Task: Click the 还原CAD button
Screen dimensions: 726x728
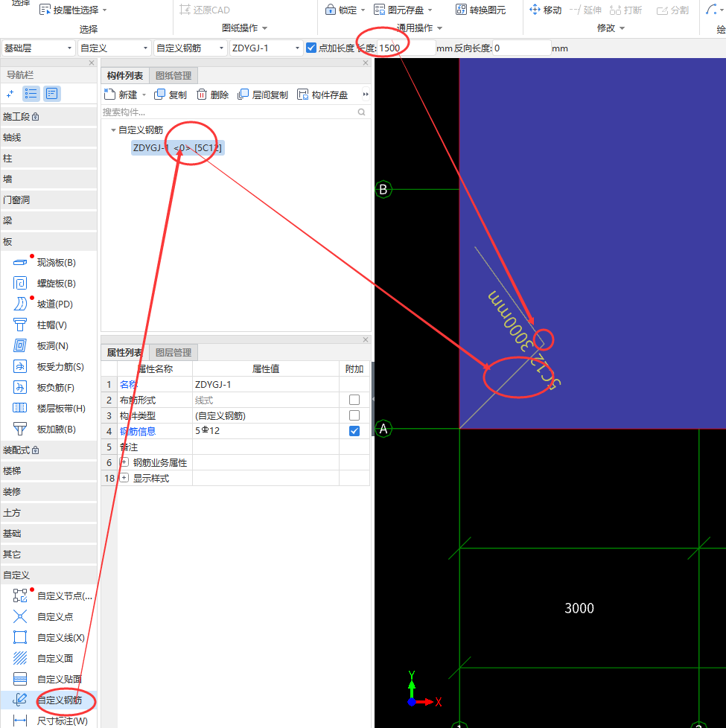Action: tap(205, 10)
